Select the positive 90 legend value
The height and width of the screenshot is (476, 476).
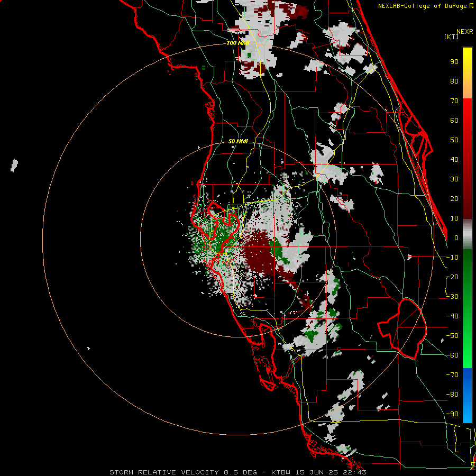click(x=454, y=62)
